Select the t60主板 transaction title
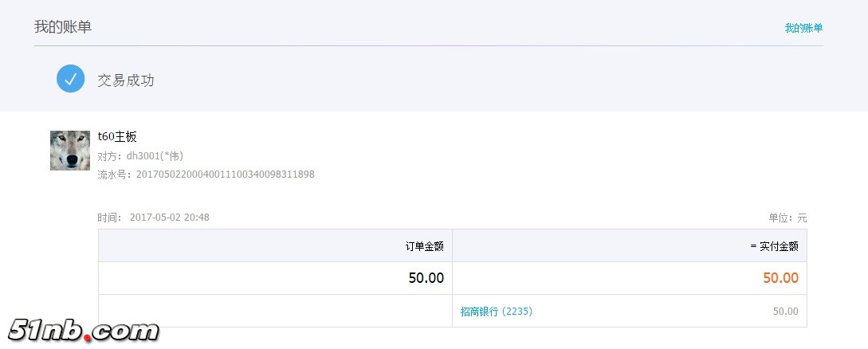The height and width of the screenshot is (349, 868). [x=117, y=137]
